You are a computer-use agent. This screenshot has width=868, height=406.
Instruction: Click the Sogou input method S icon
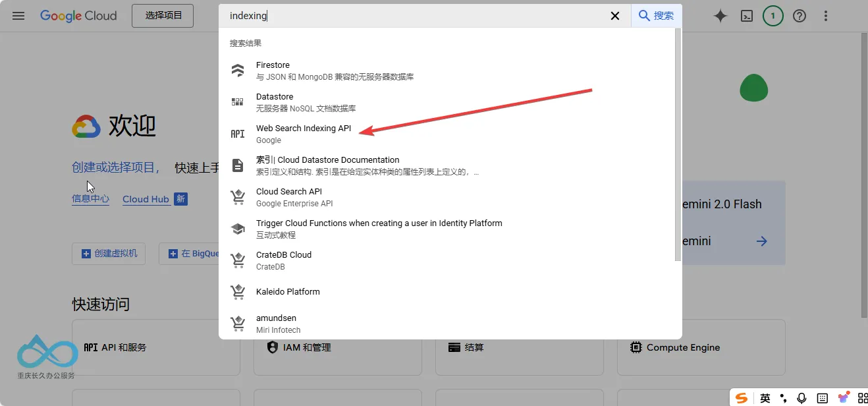(742, 398)
